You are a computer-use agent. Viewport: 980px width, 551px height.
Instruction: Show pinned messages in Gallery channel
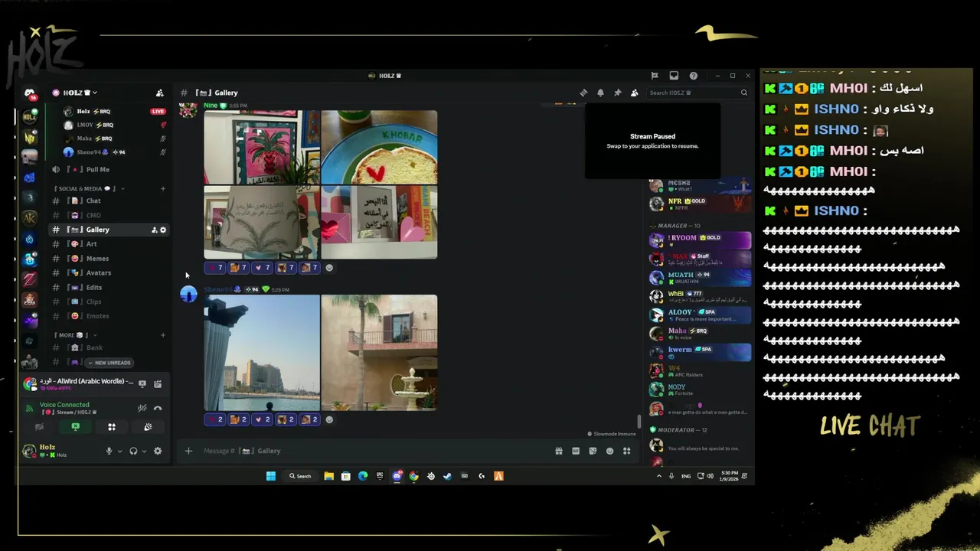click(617, 93)
